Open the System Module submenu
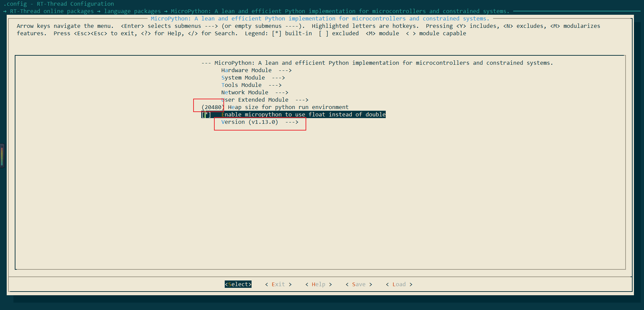Viewport: 644px width, 310px height. point(253,77)
